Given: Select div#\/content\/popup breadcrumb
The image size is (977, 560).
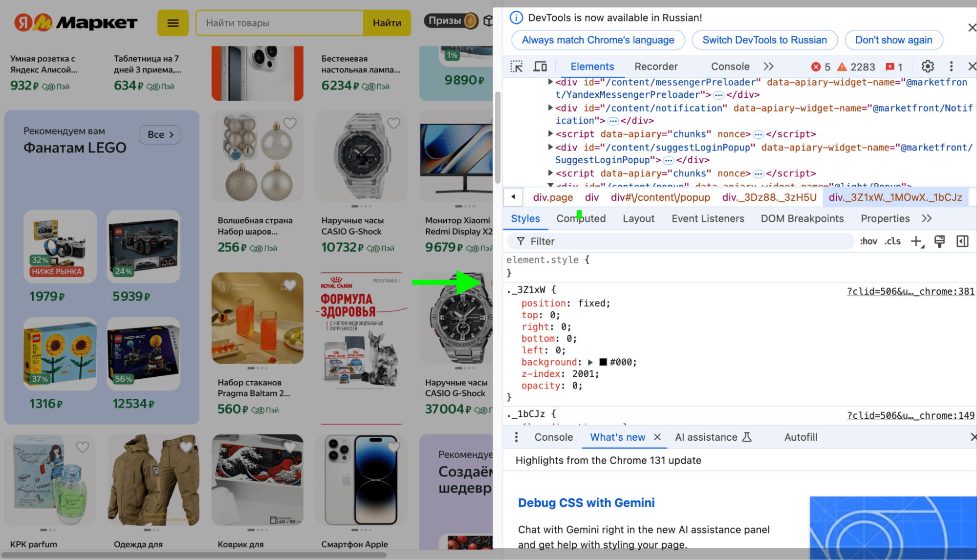Looking at the screenshot, I should point(660,197).
